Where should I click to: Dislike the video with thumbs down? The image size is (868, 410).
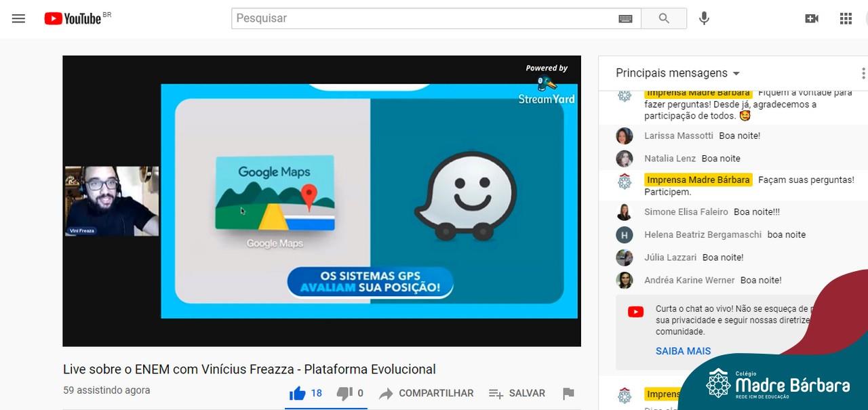pos(344,393)
